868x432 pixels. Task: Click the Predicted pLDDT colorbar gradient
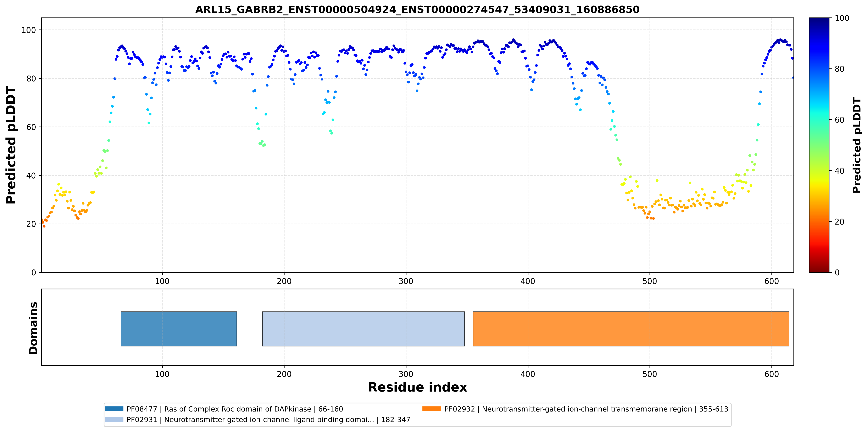click(819, 145)
